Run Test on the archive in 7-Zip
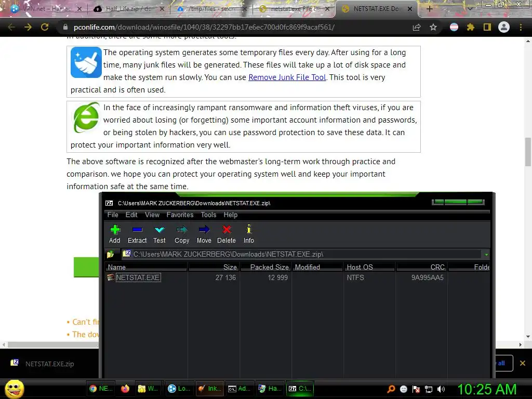The width and height of the screenshot is (532, 399). click(159, 234)
